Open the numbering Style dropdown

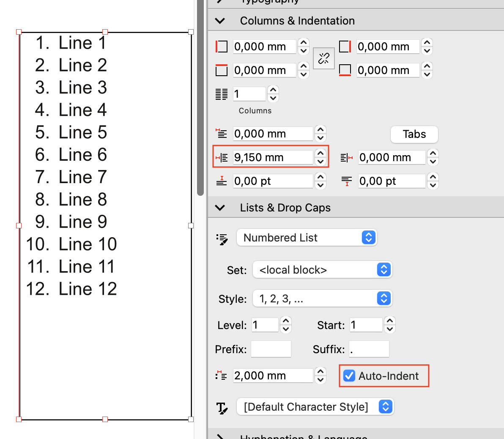[322, 299]
